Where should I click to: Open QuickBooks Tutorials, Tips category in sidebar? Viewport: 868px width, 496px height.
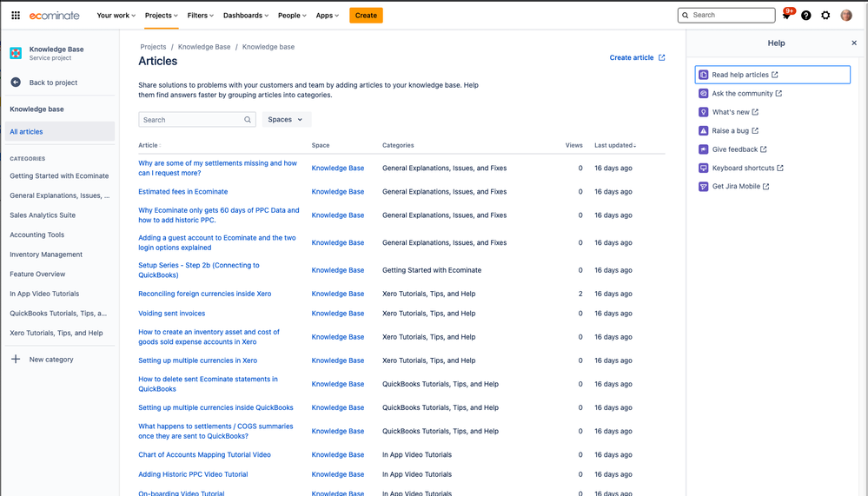tap(58, 314)
